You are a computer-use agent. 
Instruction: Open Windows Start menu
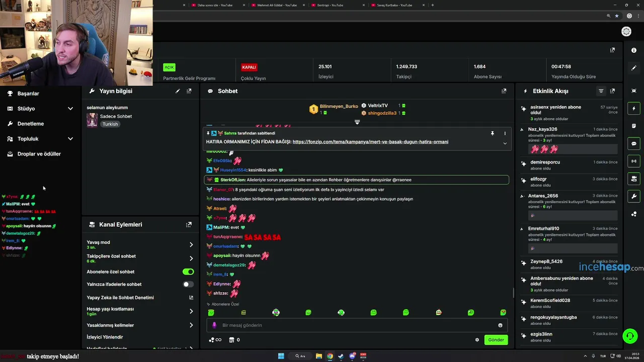click(281, 356)
